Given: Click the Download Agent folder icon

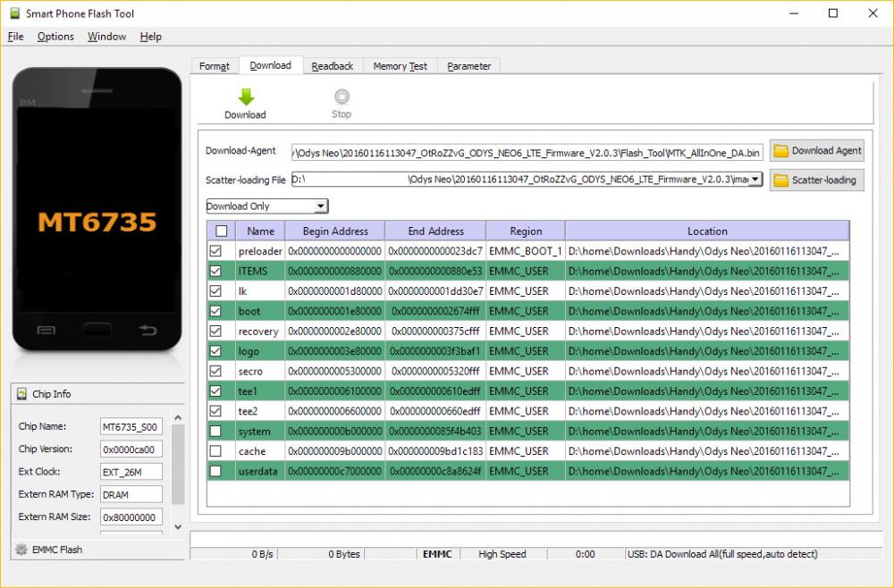Looking at the screenshot, I should pos(780,151).
